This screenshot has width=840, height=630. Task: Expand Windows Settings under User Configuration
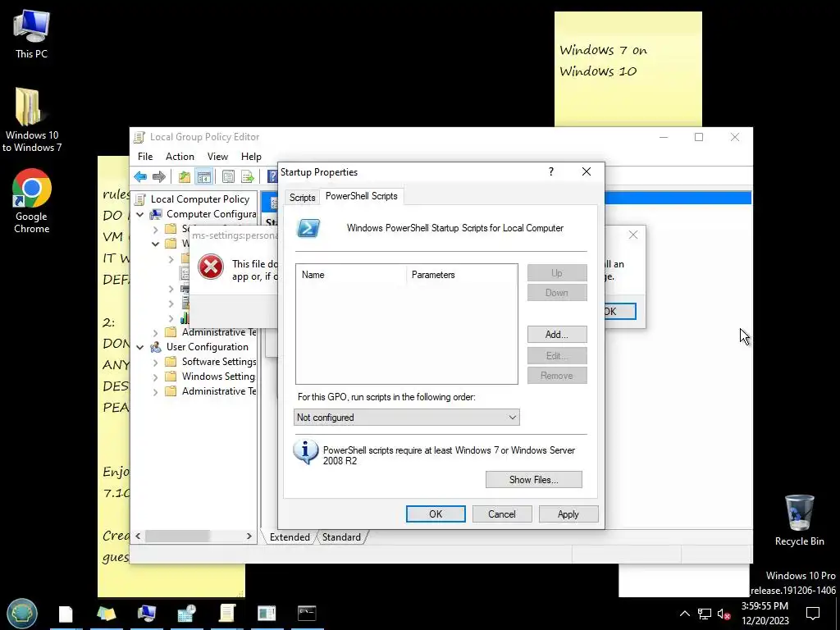(155, 377)
